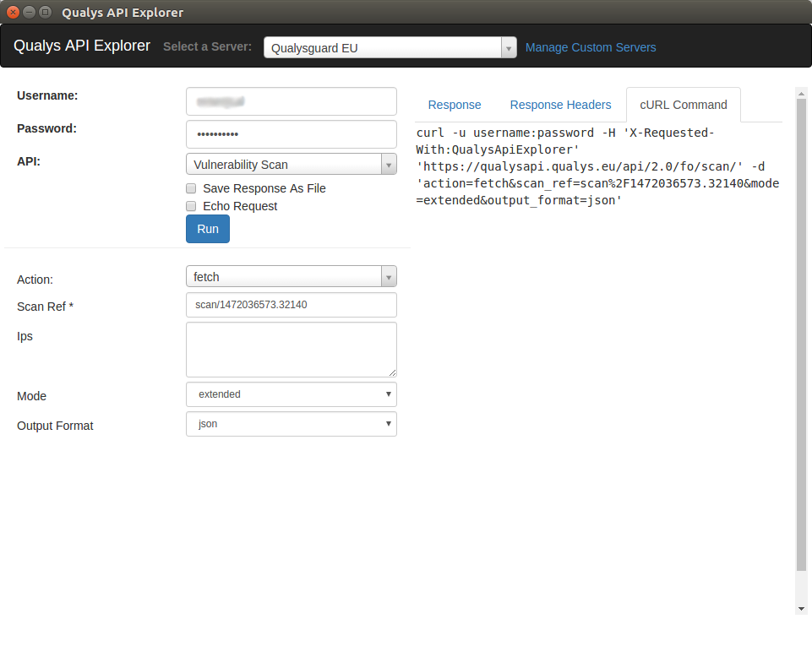Open the Output Format dropdown showing json

point(292,424)
